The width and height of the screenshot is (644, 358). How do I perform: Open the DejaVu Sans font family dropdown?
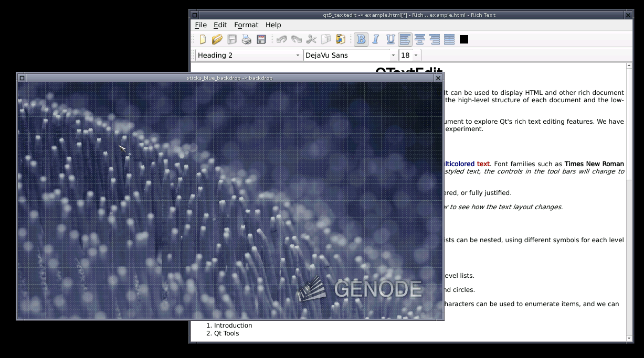351,55
